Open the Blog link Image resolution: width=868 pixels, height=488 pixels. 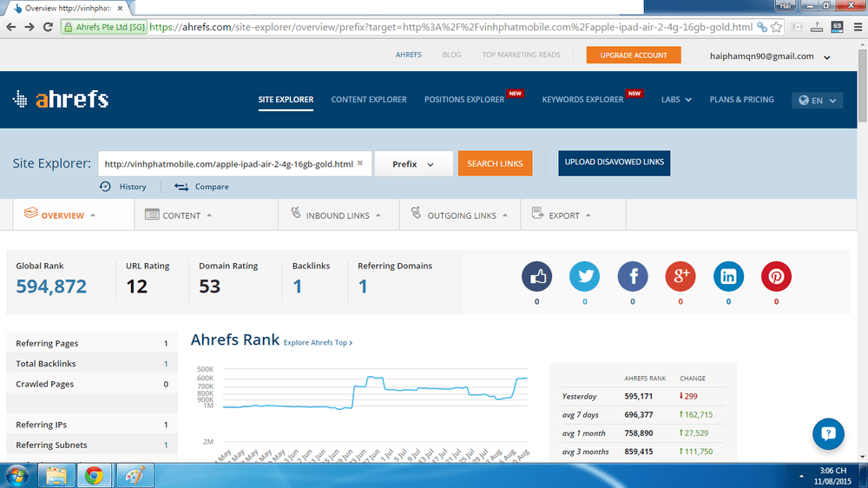(451, 55)
